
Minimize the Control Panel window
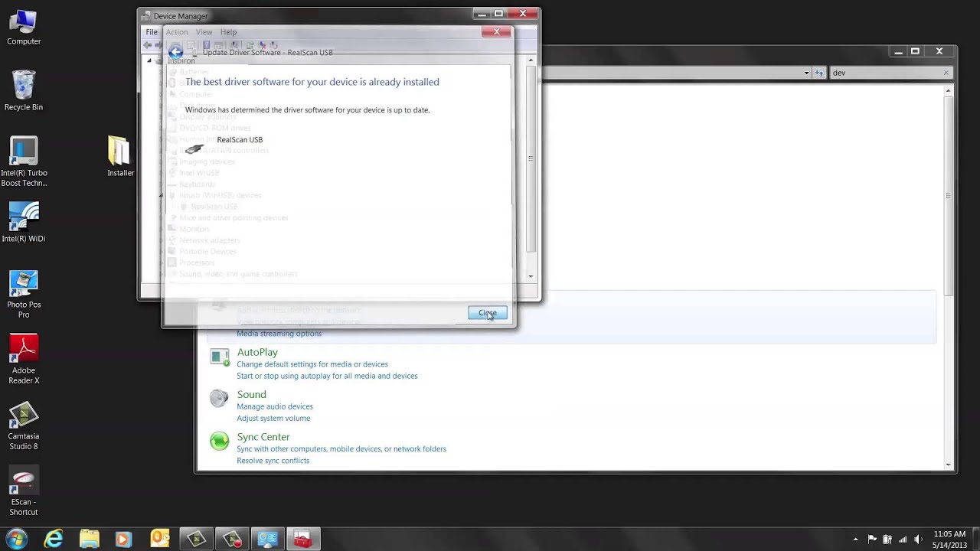[898, 51]
